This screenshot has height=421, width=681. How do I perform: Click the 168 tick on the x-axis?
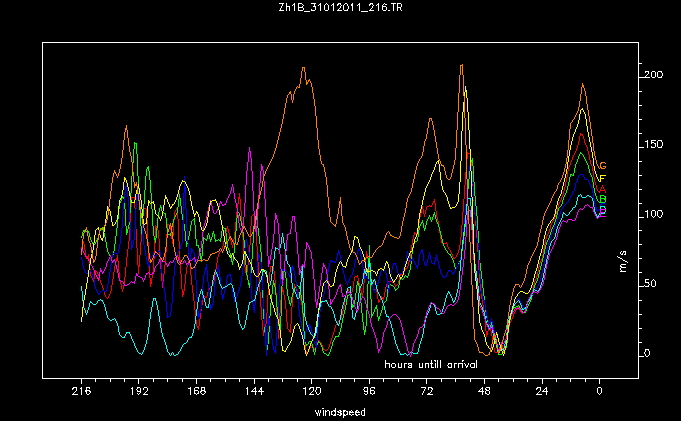pyautogui.click(x=197, y=394)
